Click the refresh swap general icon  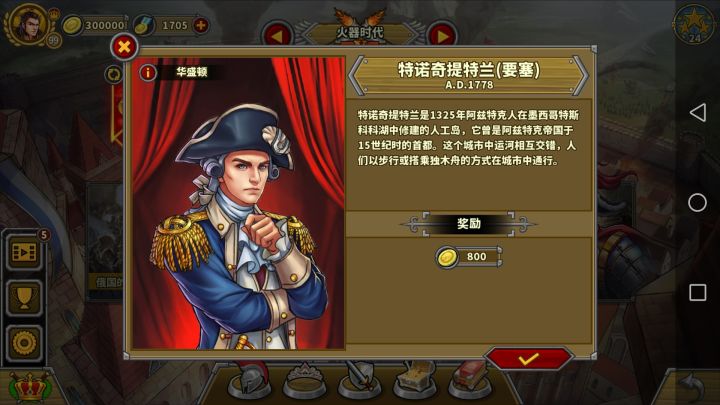114,74
